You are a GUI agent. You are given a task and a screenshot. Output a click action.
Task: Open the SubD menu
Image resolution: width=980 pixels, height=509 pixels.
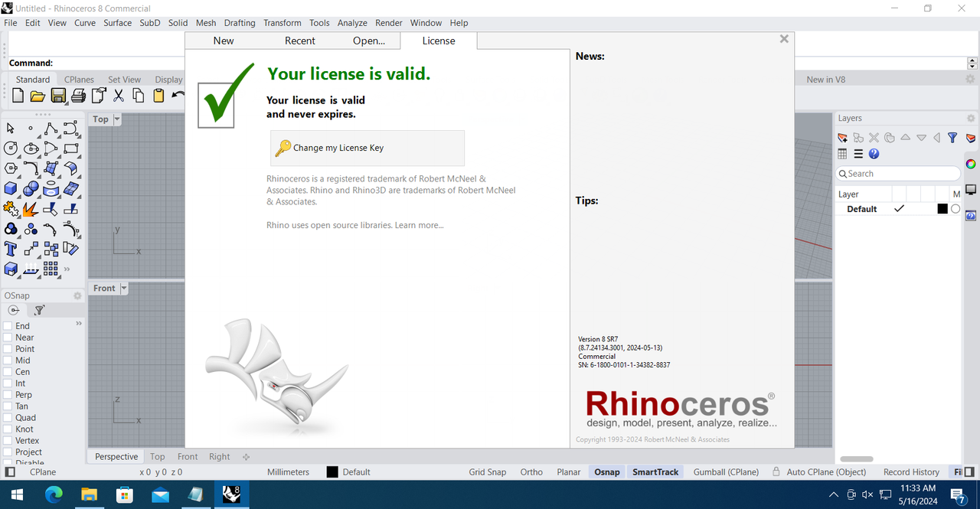pyautogui.click(x=150, y=23)
